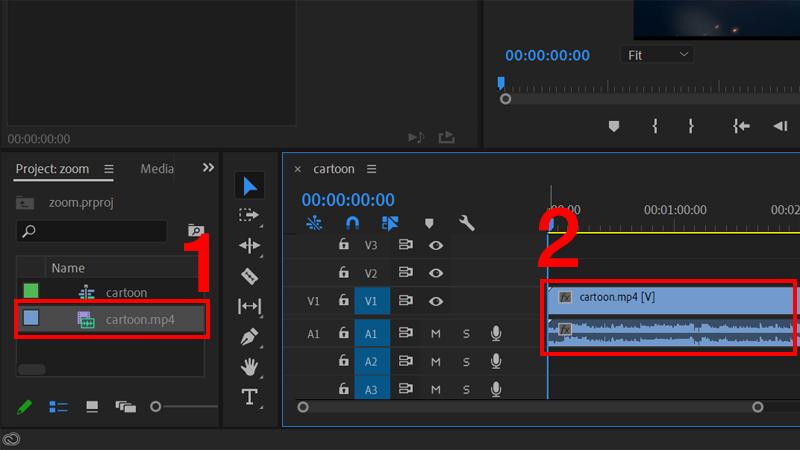The height and width of the screenshot is (450, 800).
Task: Select the Type tool
Action: 249,396
